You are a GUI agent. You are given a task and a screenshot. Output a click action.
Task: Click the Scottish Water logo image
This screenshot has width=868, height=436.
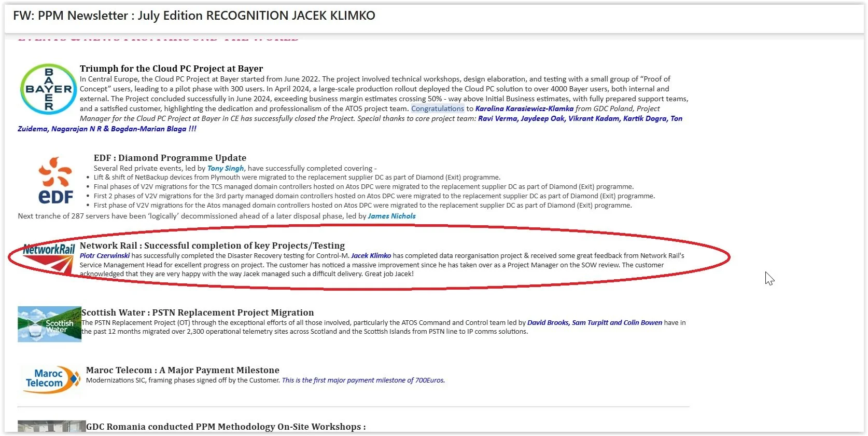click(x=49, y=324)
